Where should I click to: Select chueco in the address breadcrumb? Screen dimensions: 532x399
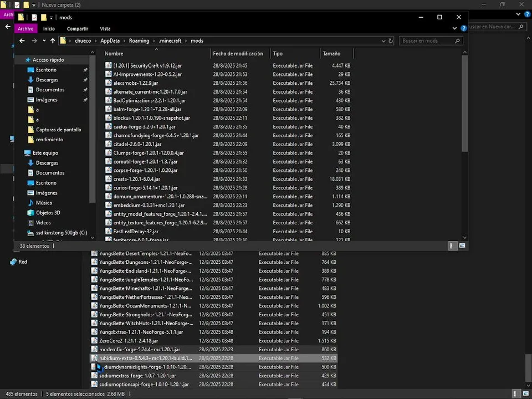click(x=83, y=40)
